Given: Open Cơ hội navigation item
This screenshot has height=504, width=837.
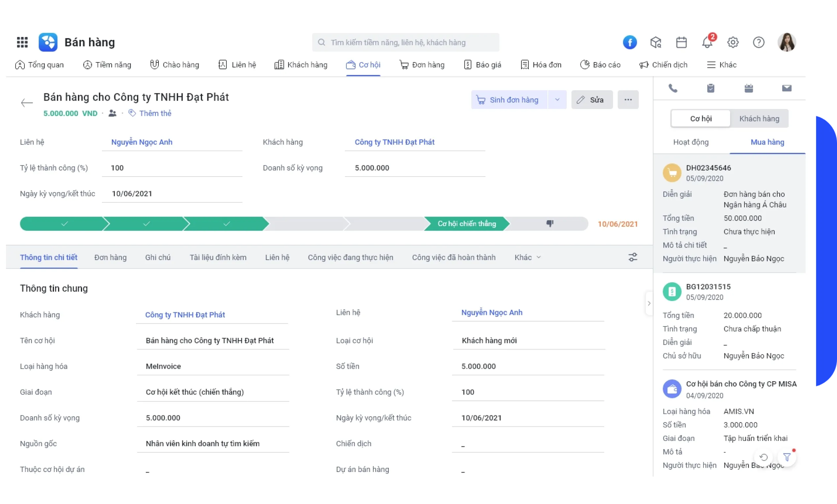Looking at the screenshot, I should 363,65.
